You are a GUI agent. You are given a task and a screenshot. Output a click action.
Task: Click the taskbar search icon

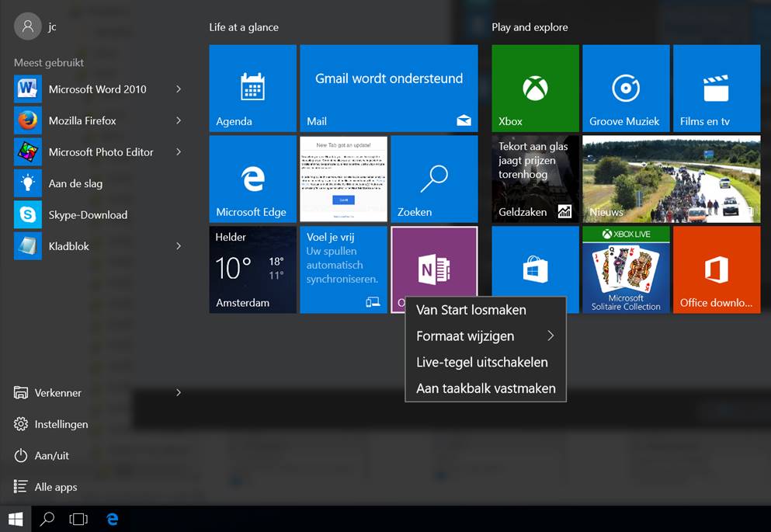[47, 518]
